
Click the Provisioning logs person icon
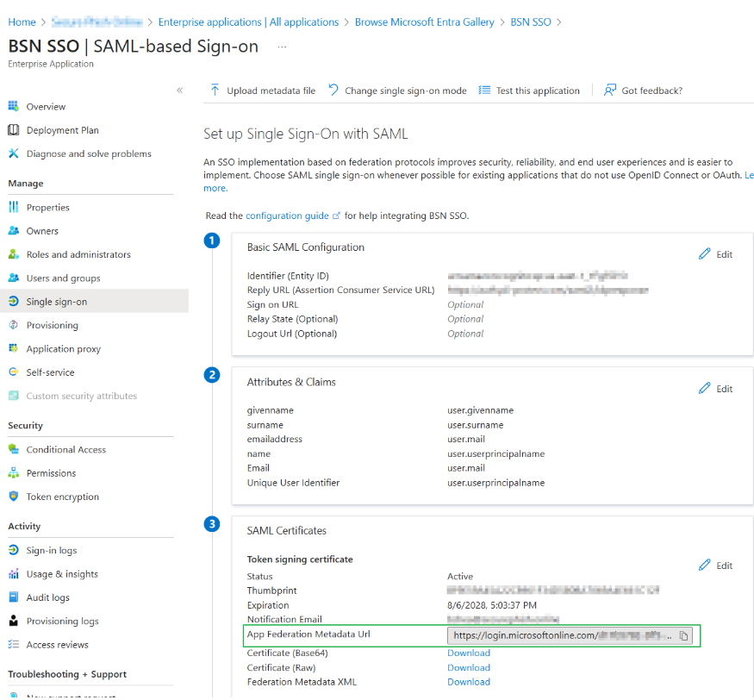point(14,621)
